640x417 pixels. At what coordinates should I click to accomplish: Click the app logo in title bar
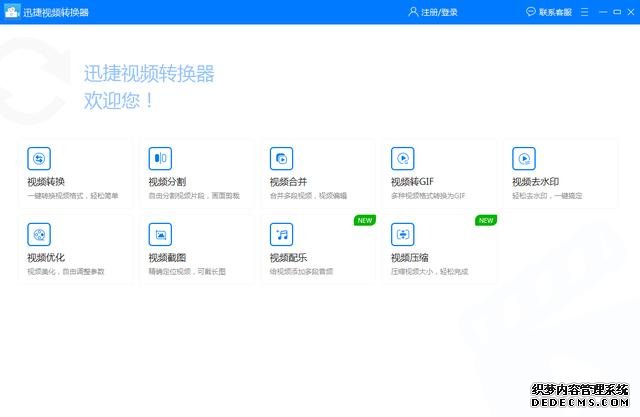click(x=12, y=12)
